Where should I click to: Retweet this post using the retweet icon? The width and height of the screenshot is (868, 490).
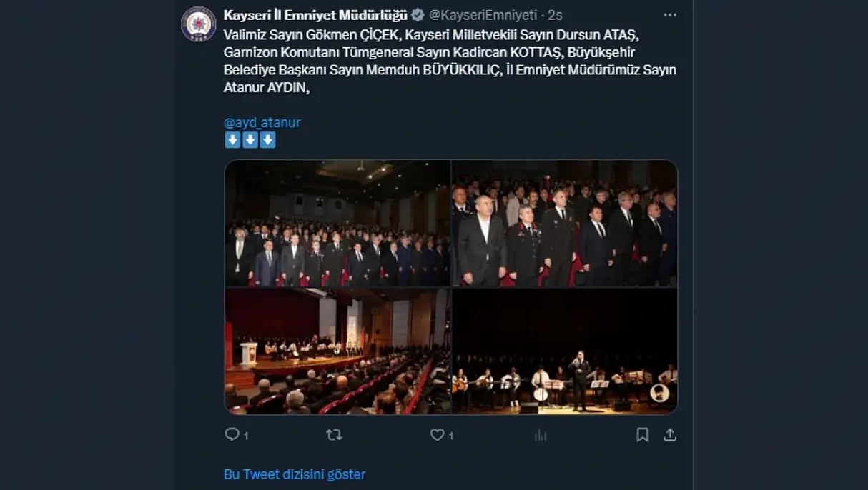click(x=334, y=434)
